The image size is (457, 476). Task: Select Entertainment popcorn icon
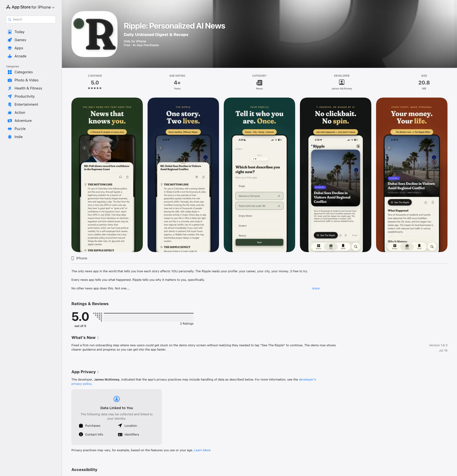(x=10, y=104)
